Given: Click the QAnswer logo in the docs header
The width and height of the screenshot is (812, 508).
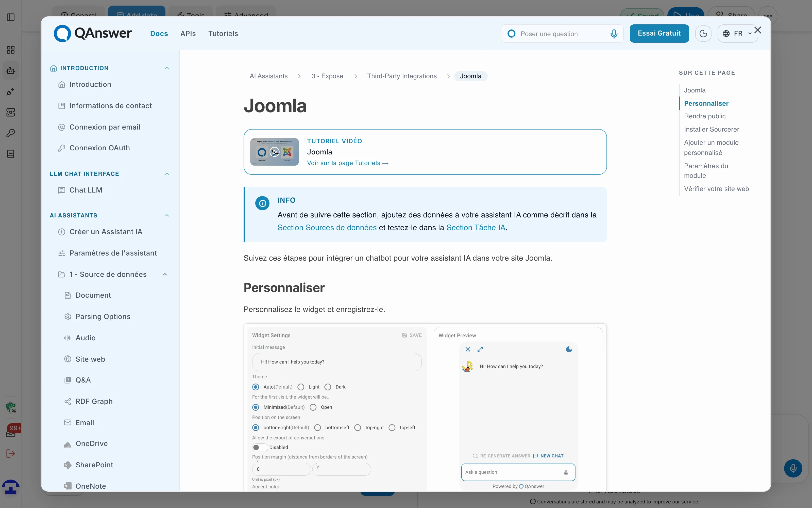Looking at the screenshot, I should (93, 33).
